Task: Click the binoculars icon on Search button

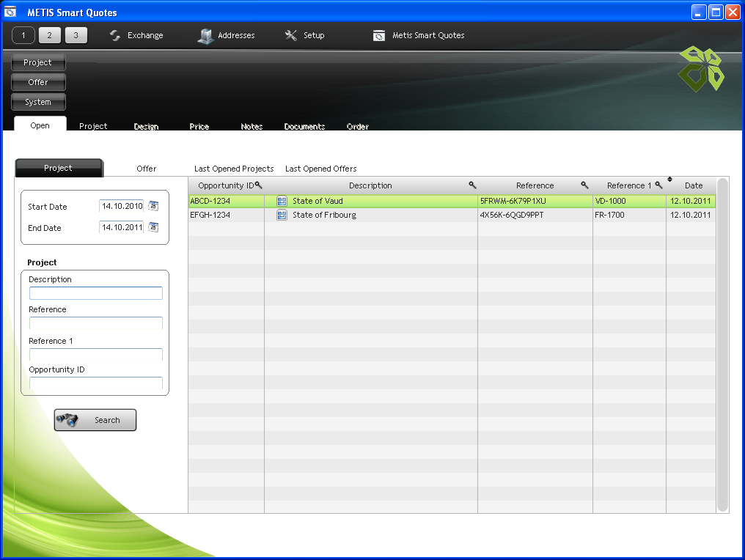Action: click(x=67, y=420)
